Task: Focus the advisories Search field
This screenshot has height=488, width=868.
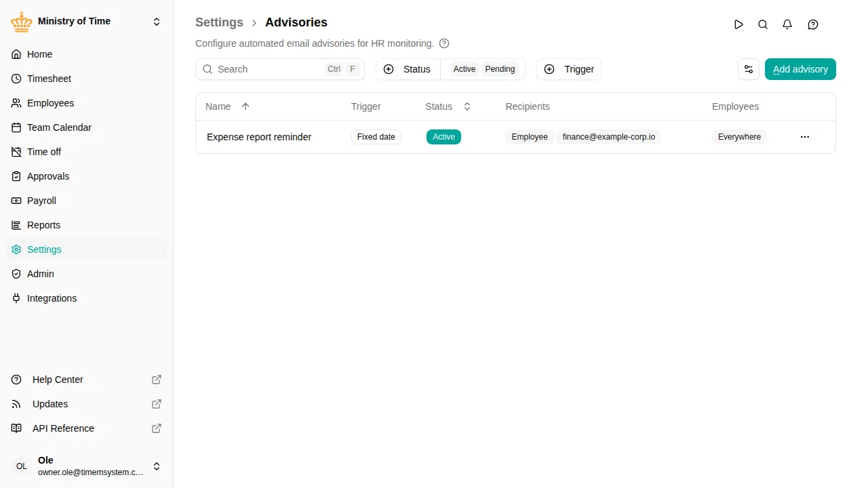Action: click(280, 69)
